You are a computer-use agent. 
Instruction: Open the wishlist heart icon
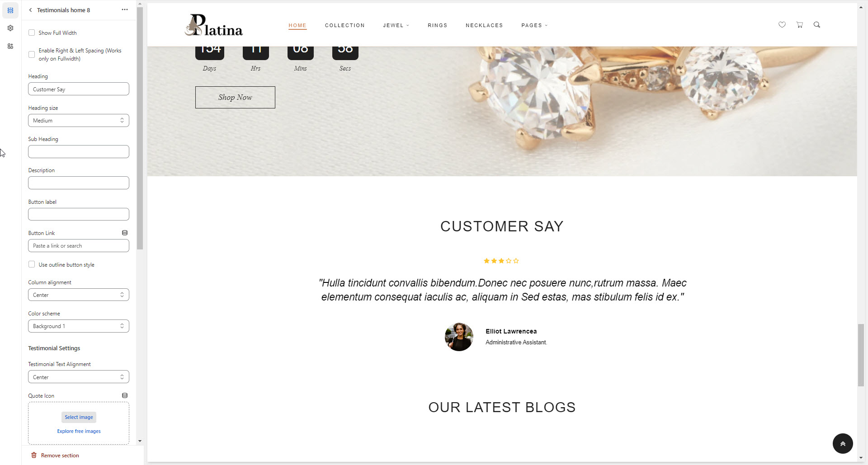782,25
